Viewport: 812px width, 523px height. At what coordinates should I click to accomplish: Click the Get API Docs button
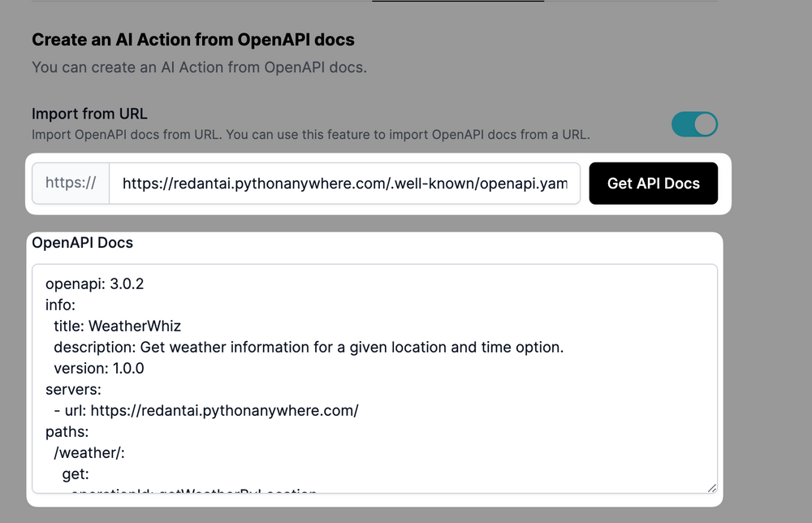tap(653, 183)
